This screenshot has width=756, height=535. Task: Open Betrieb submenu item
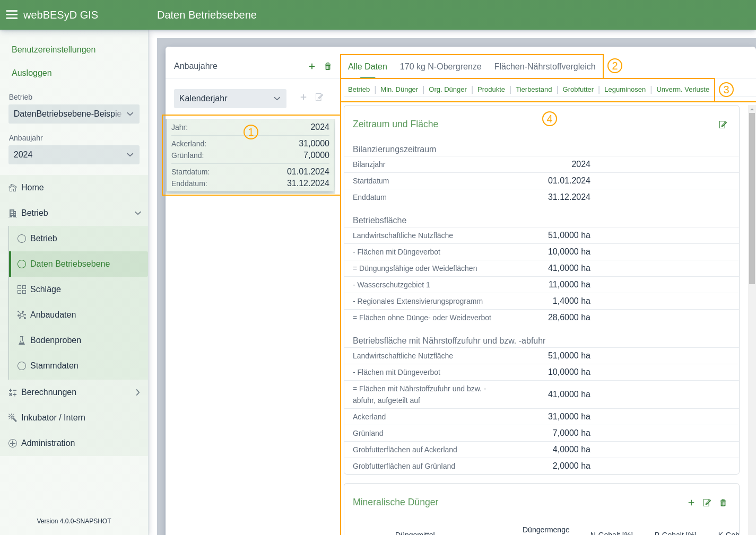pyautogui.click(x=79, y=239)
